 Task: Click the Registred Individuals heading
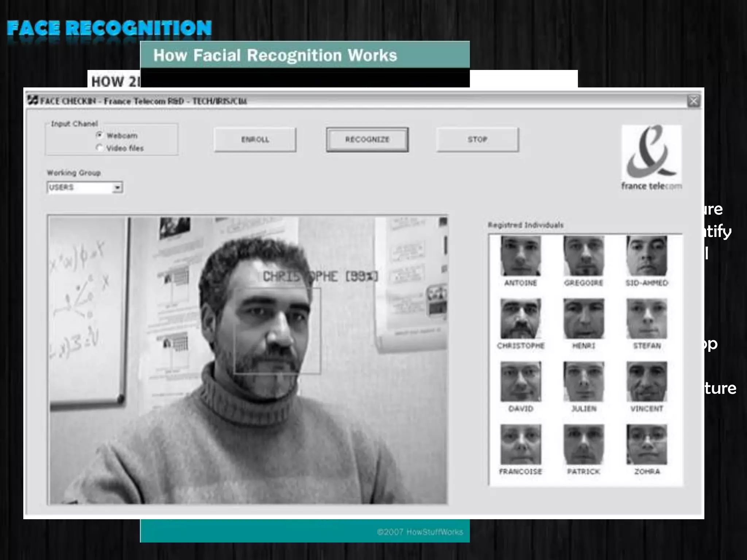coord(526,225)
